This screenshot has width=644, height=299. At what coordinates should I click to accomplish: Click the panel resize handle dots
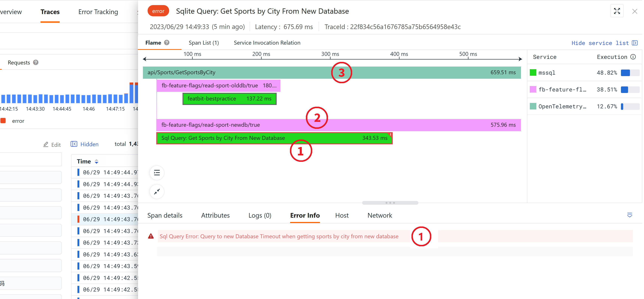tap(390, 203)
